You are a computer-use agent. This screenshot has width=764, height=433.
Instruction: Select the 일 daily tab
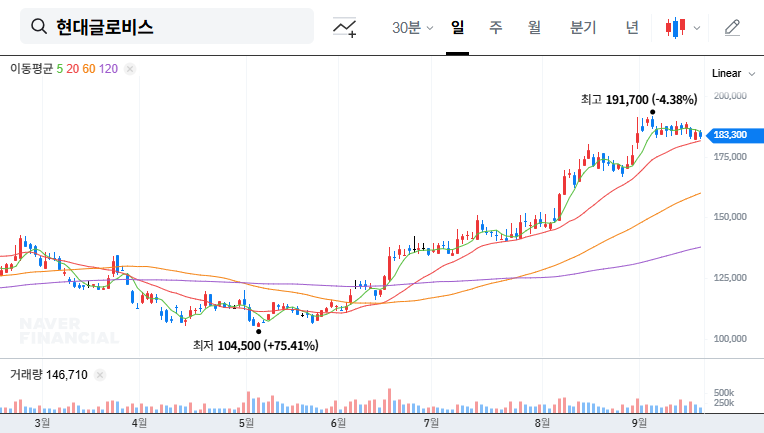457,27
